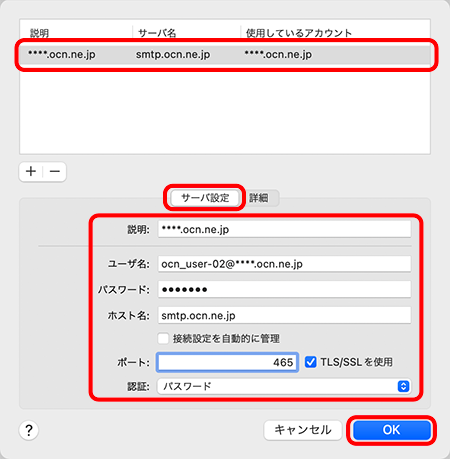Screen dimensions: 450x459
Task: Focus the ポート field showing 465
Action: coord(227,362)
